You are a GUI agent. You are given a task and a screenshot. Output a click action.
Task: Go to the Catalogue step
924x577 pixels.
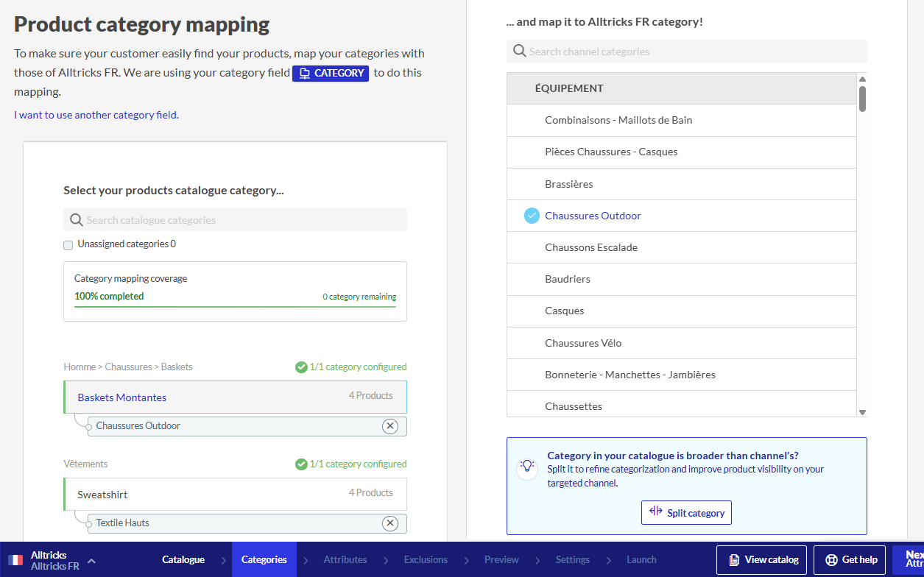(x=183, y=559)
